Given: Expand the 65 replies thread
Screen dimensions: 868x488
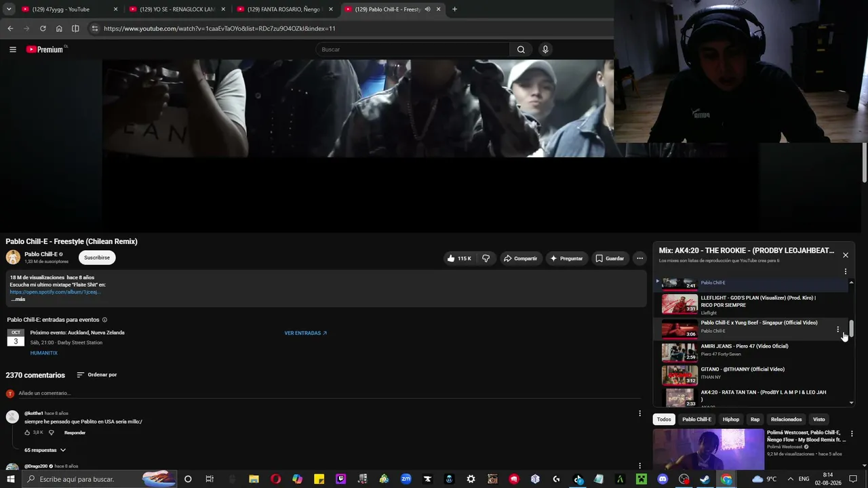Looking at the screenshot, I should tap(45, 450).
